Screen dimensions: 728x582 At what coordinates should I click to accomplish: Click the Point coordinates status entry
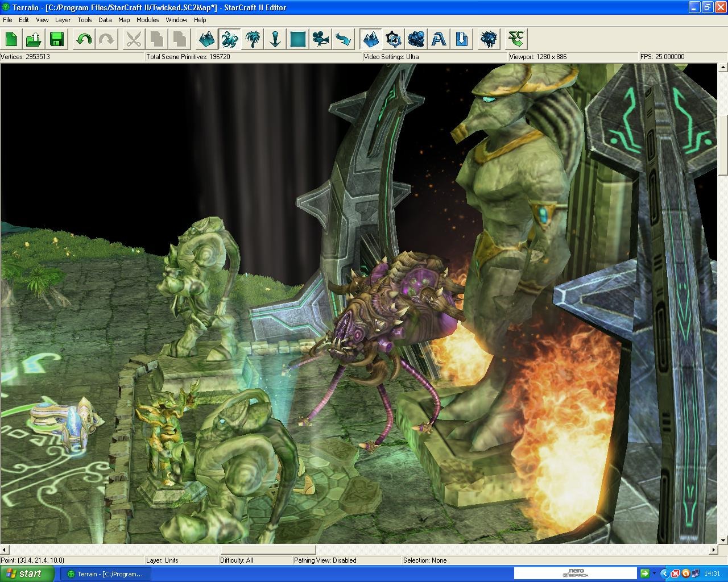click(32, 560)
